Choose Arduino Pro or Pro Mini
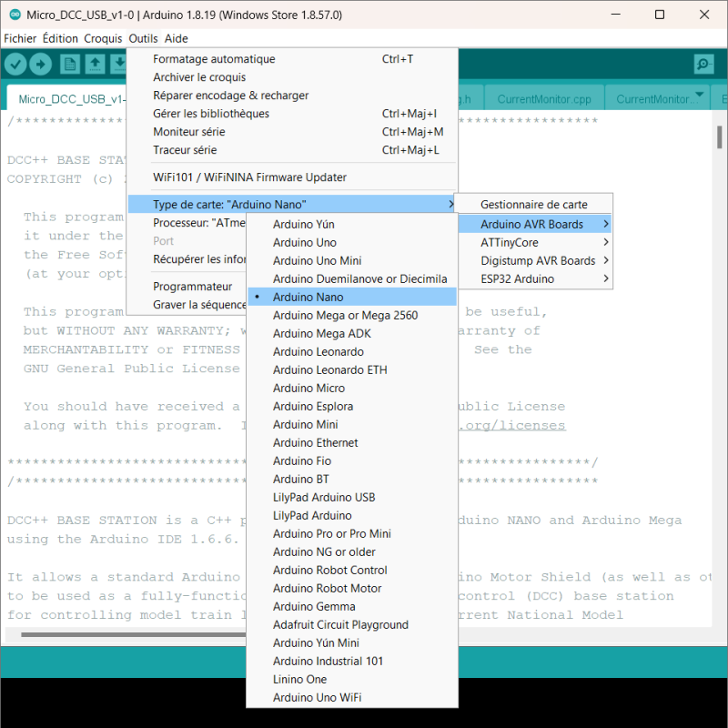The image size is (728, 728). point(352,533)
